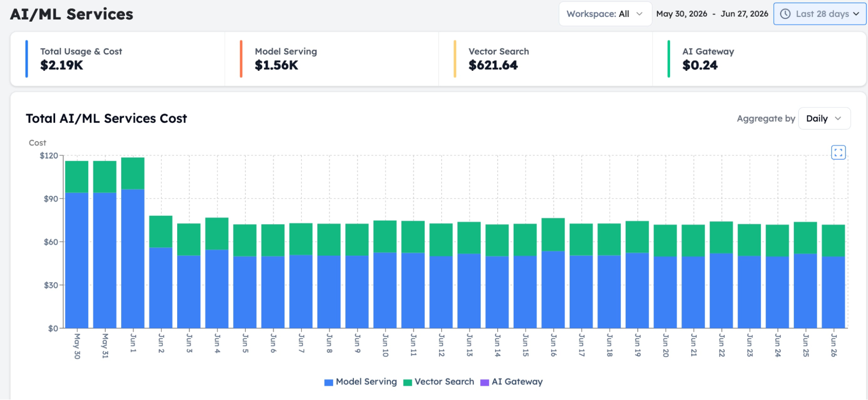This screenshot has height=400, width=868.
Task: Click the Jun 26 bar's blue segment
Action: [833, 292]
